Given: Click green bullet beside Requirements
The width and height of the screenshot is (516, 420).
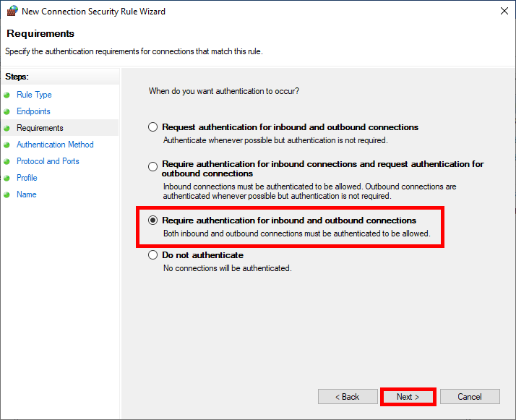Looking at the screenshot, I should [7, 129].
